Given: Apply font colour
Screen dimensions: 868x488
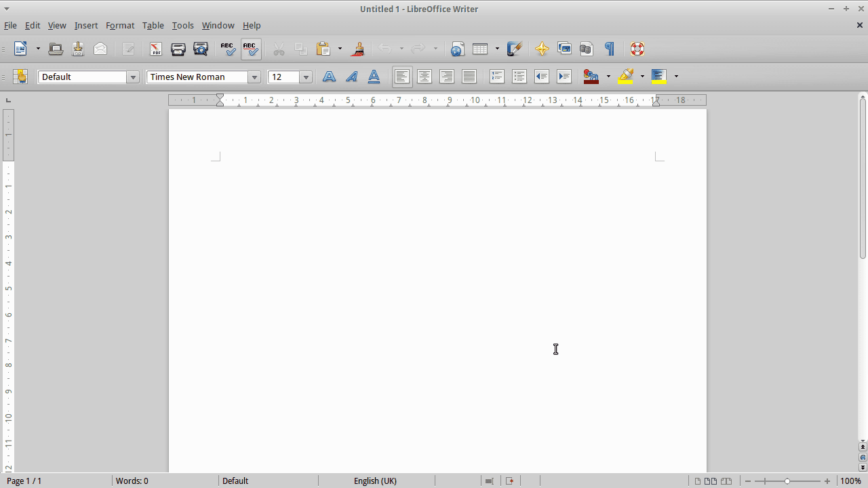Looking at the screenshot, I should click(x=591, y=77).
